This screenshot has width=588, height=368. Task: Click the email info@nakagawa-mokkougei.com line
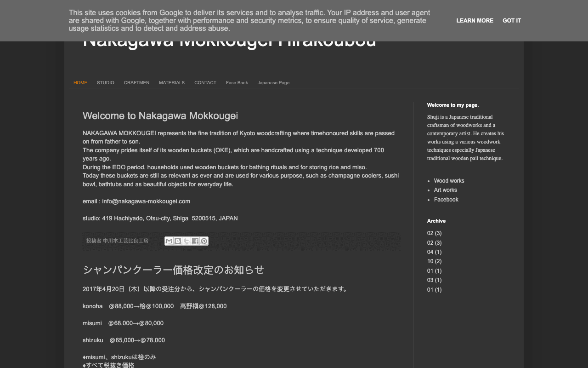click(x=136, y=201)
